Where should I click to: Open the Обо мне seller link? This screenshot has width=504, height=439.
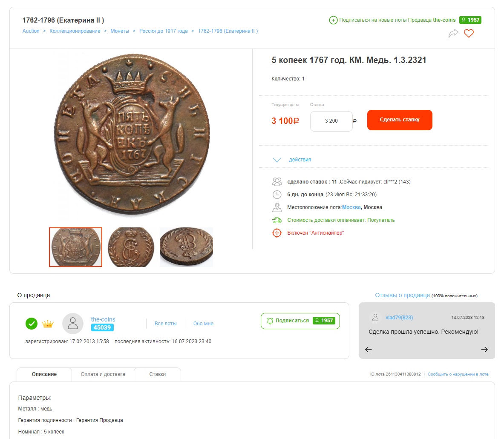[203, 324]
